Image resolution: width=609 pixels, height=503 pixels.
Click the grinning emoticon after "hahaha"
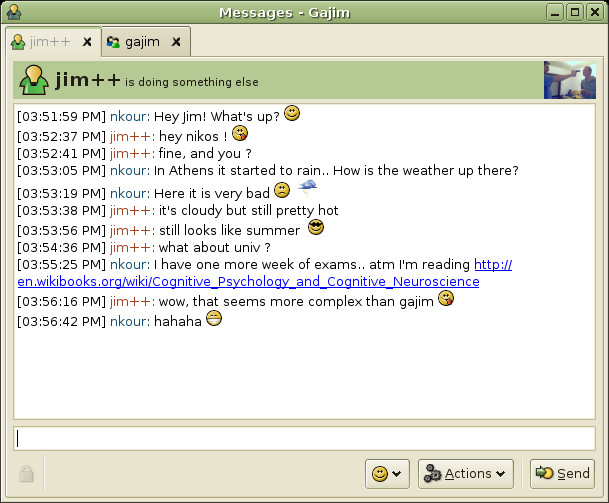214,319
